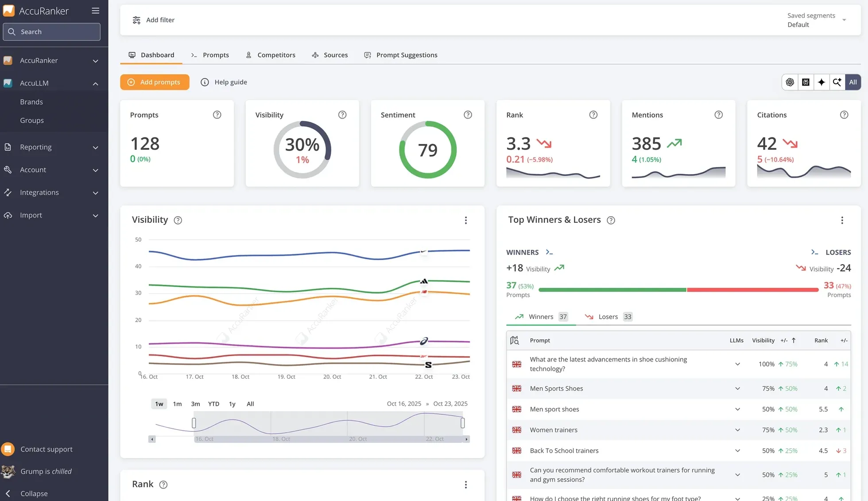Open Visibility chart three-dot options menu

[466, 220]
